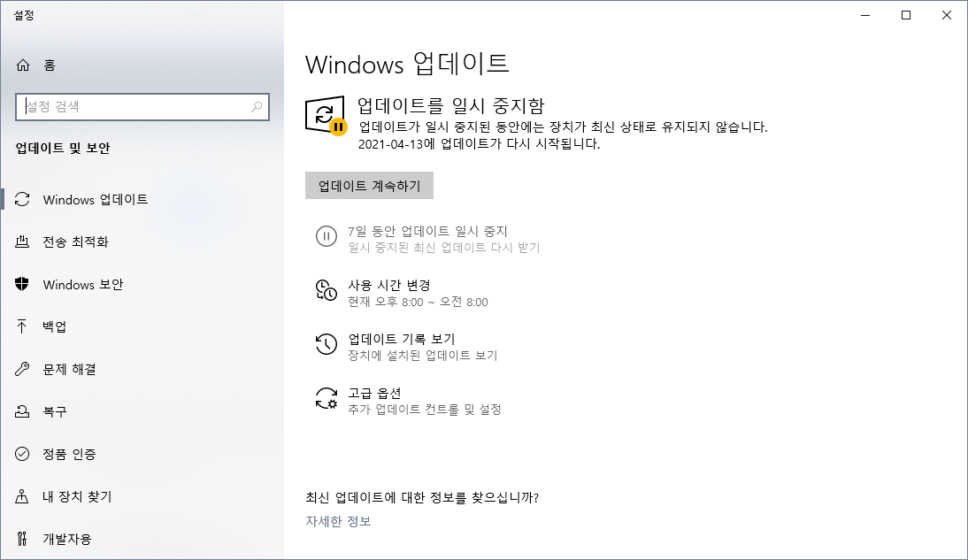Screen dimensions: 968x560
Task: Click the Windows 보안 shield icon
Action: (22, 284)
